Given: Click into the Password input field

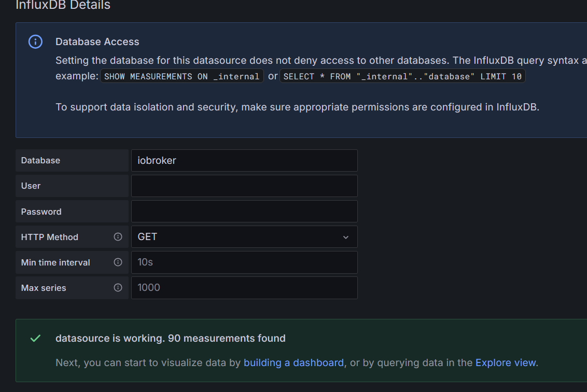Looking at the screenshot, I should click(244, 211).
